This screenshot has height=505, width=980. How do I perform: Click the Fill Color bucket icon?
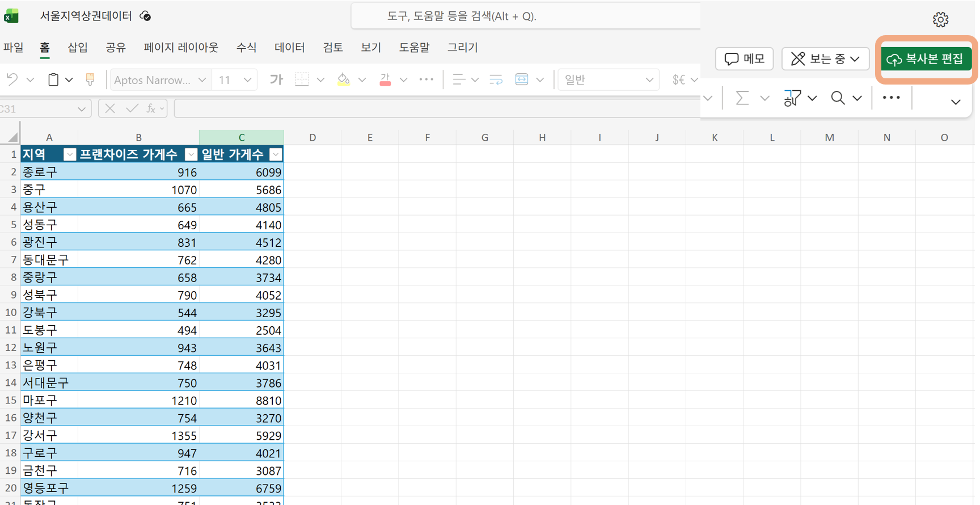click(x=343, y=80)
